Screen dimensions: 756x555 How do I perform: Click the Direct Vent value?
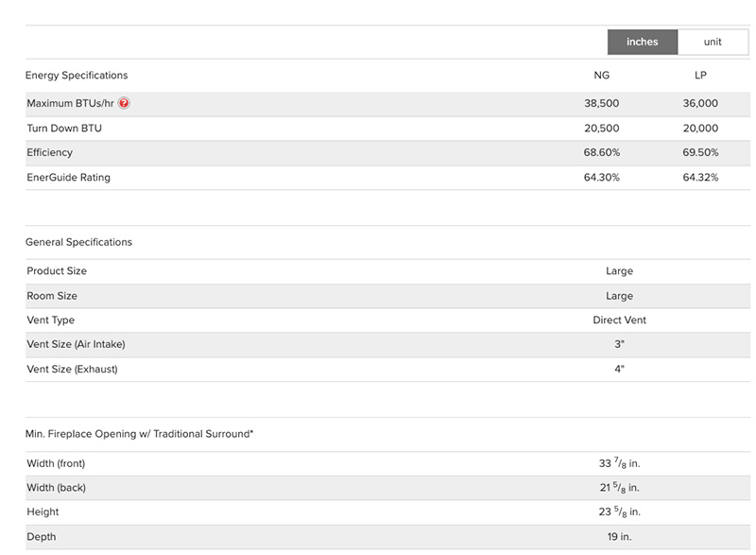pos(619,321)
